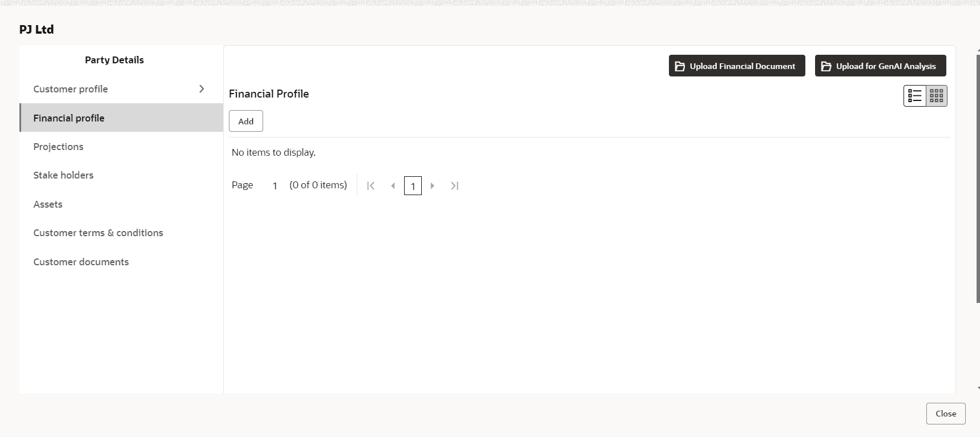Switch to grid view icon

click(x=936, y=96)
